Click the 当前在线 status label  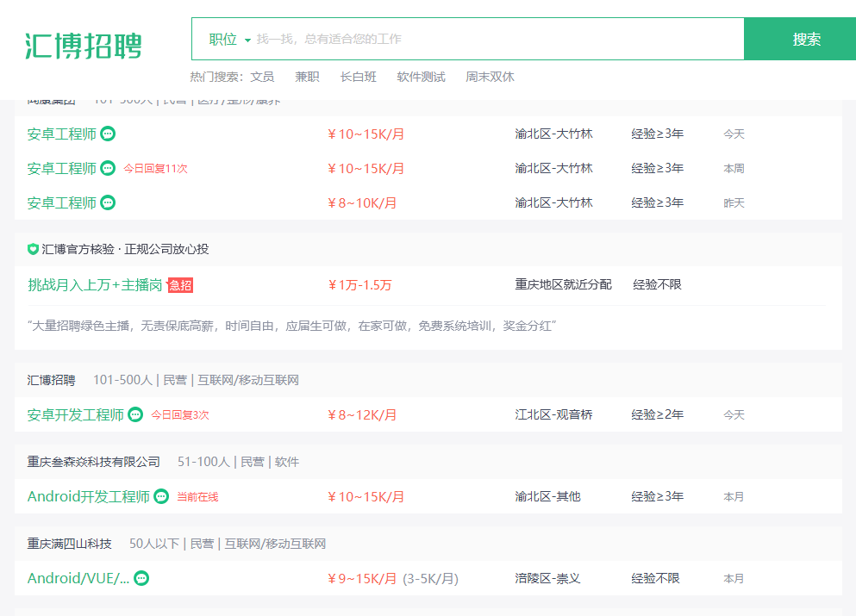point(197,497)
